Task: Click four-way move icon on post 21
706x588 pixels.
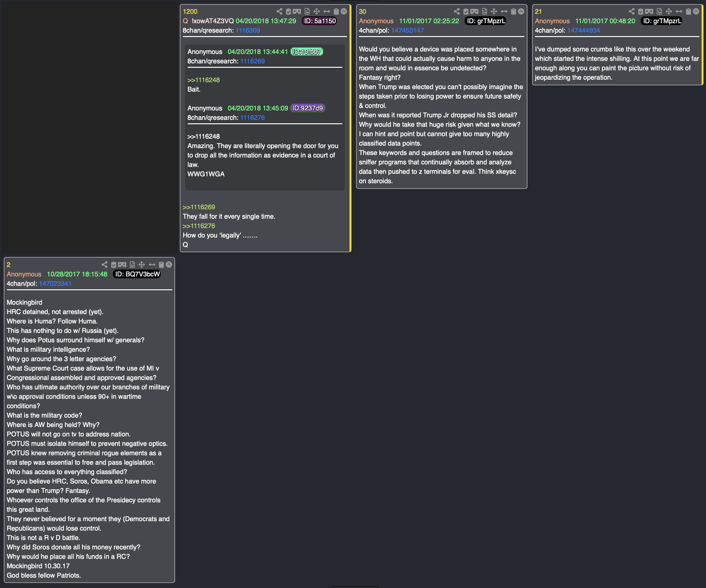Action: pyautogui.click(x=669, y=11)
